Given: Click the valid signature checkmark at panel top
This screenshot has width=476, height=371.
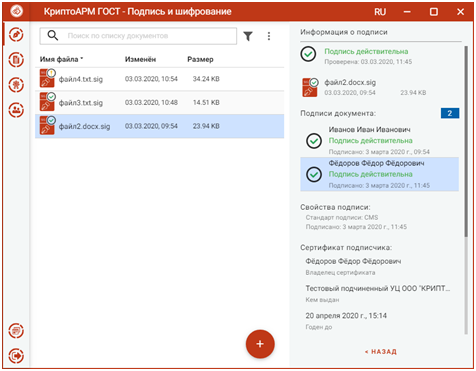Looking at the screenshot, I should [x=308, y=54].
